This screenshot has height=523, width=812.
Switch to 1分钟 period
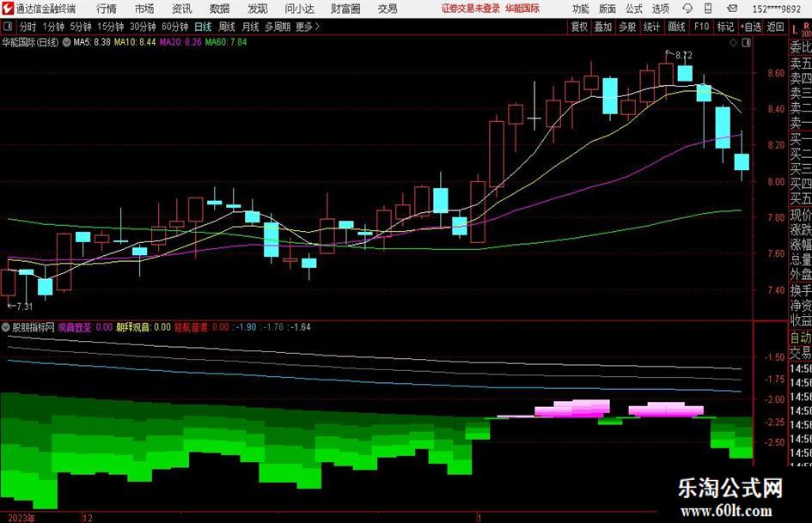pyautogui.click(x=53, y=27)
